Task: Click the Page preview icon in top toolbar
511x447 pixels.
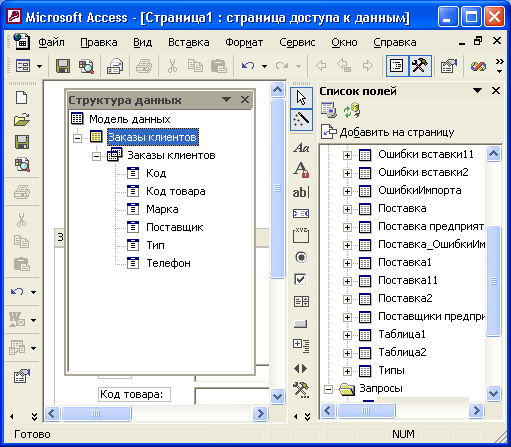Action: click(x=115, y=66)
